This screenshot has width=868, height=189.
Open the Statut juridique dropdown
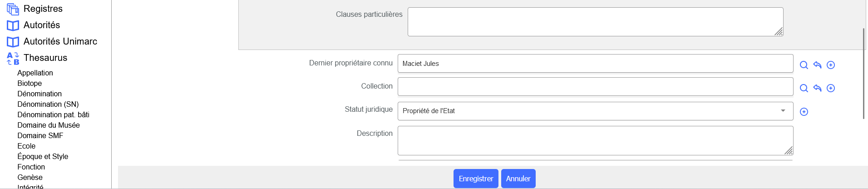point(595,111)
